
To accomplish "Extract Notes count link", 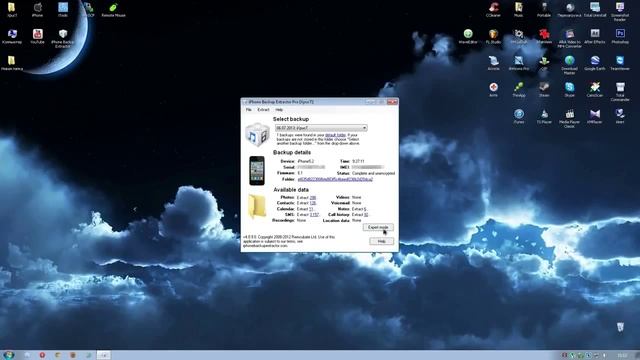I will (x=365, y=209).
